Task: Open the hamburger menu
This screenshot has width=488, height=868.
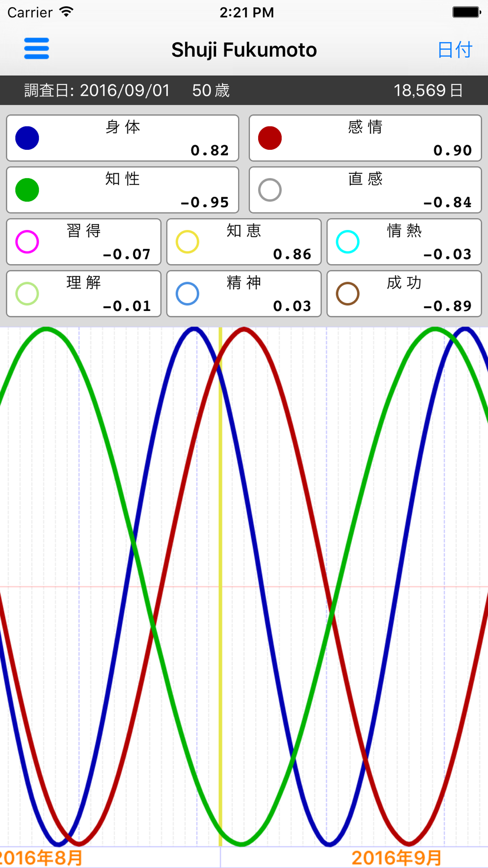Action: coord(37,49)
